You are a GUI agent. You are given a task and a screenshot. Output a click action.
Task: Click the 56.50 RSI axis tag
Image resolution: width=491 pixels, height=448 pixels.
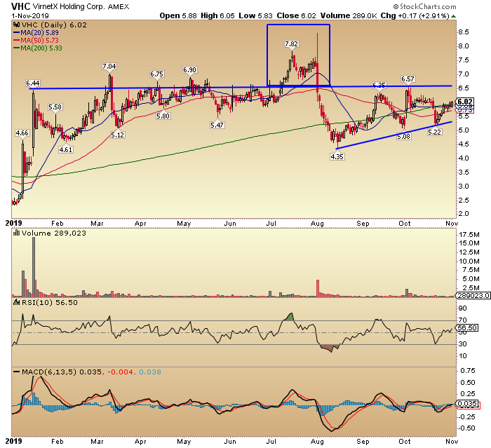pos(467,328)
